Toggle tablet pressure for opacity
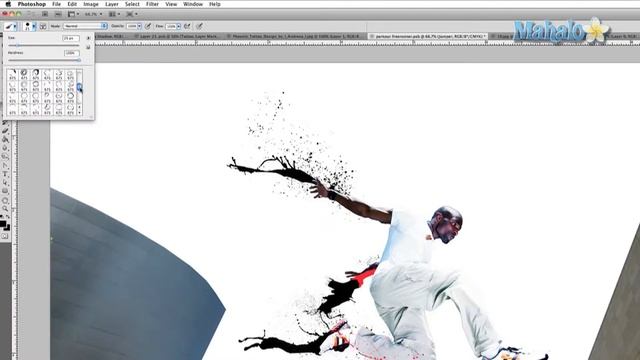640x360 pixels. pyautogui.click(x=148, y=26)
